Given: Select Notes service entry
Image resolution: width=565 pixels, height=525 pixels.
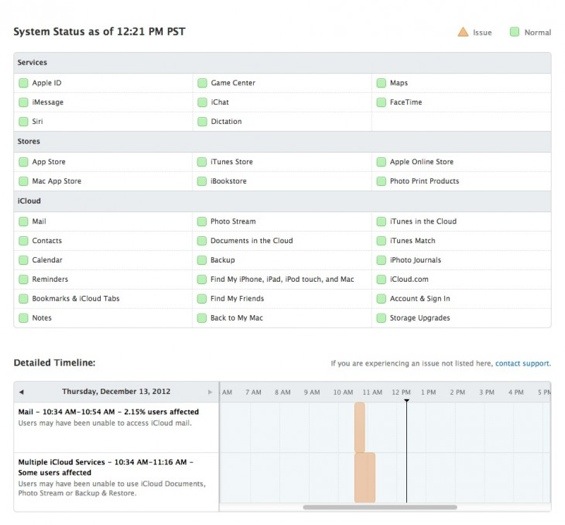Looking at the screenshot, I should coord(42,318).
